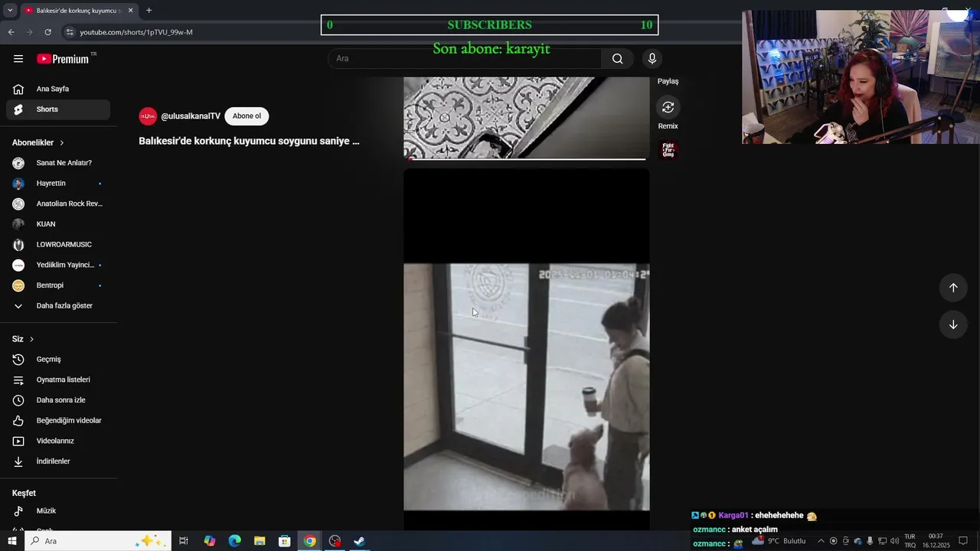The width and height of the screenshot is (980, 551).
Task: Play the Short with woman and dog
Action: 527,350
